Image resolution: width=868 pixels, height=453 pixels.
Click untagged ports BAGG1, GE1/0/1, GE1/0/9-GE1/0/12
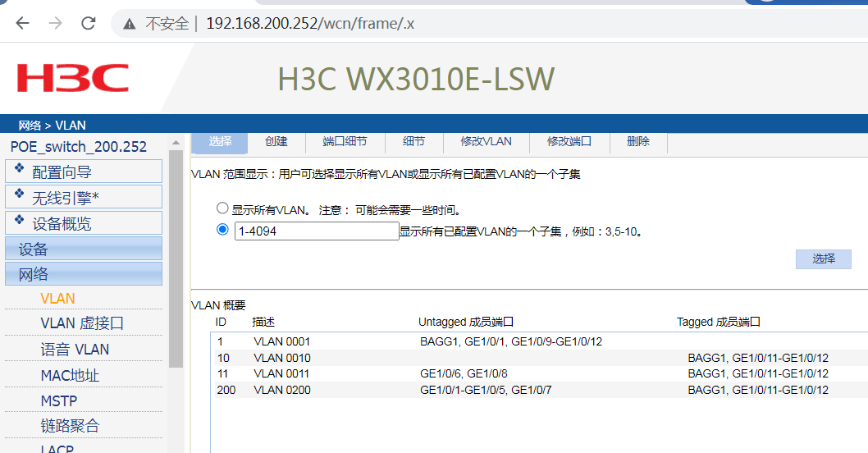tap(511, 341)
